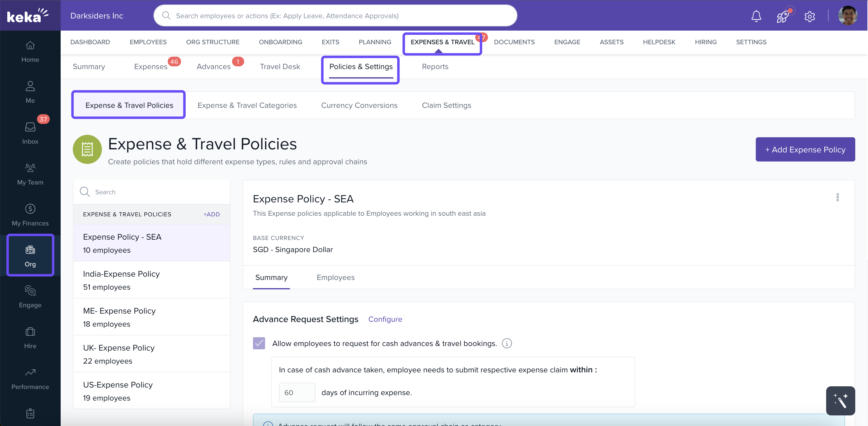Viewport: 868px width, 426px height.
Task: Open the settings gear icon
Action: pos(809,16)
